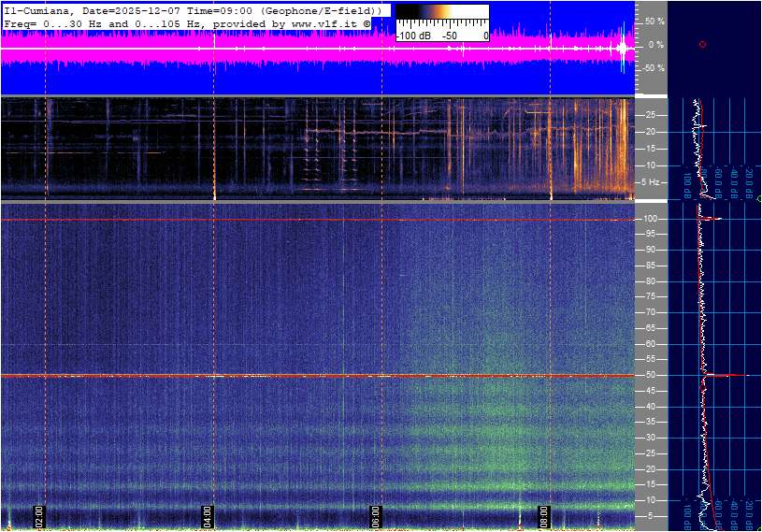Click the 20 label on upper spectrogram axis
This screenshot has height=532, width=762.
(650, 132)
